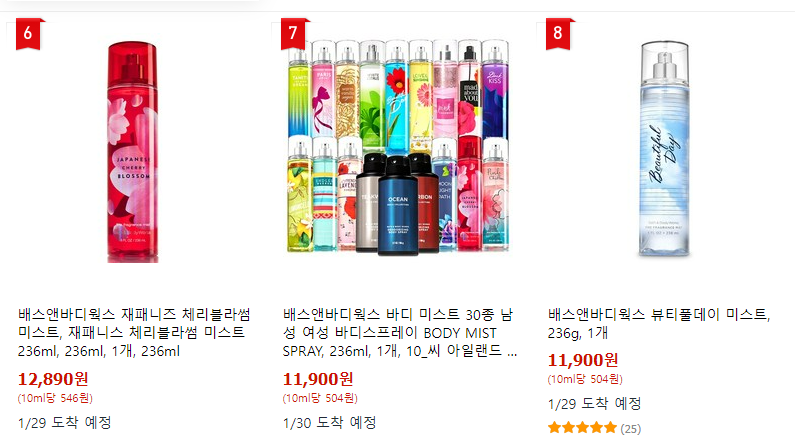This screenshot has height=437, width=805.
Task: Click the 11,900원 price of Beautiful Day mist
Action: coord(583,360)
